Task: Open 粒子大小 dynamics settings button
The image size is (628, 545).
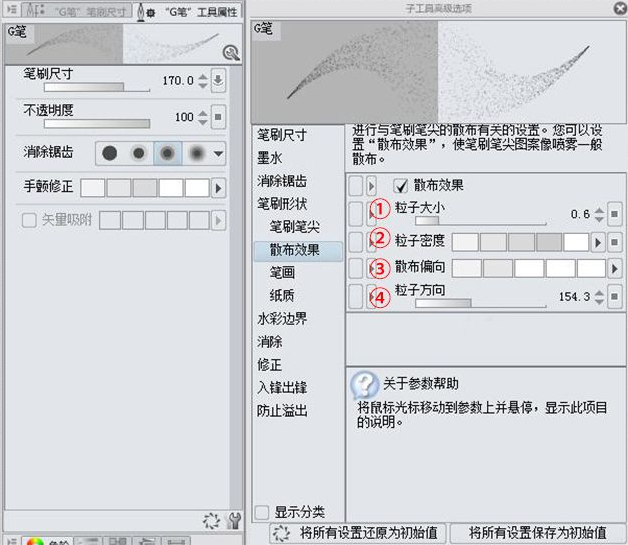Action: [614, 214]
